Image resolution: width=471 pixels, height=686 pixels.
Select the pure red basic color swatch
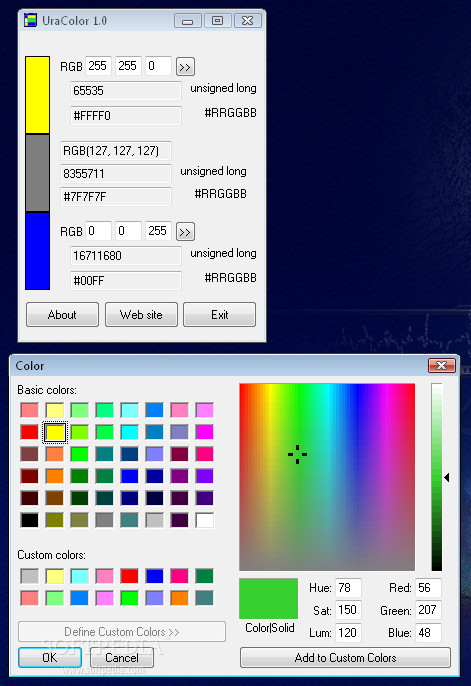[30, 432]
